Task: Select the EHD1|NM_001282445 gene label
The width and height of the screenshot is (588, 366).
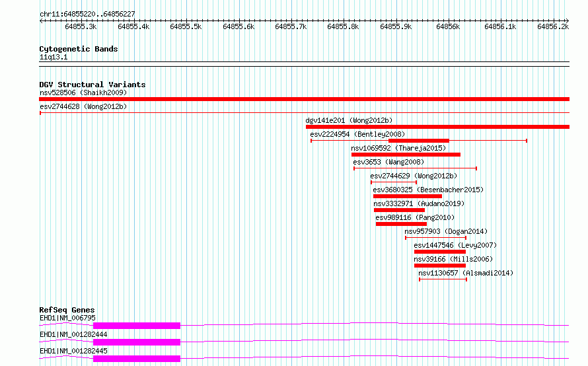Action: coord(73,351)
